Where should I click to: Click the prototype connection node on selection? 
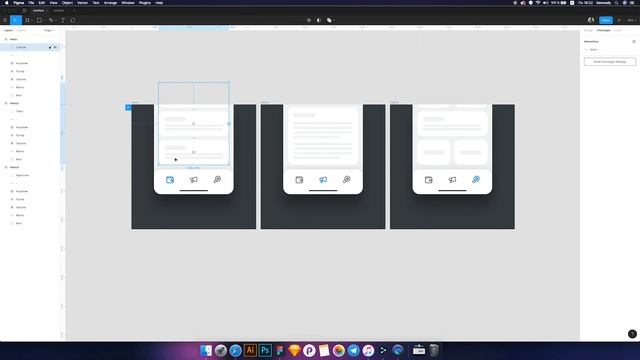pyautogui.click(x=229, y=124)
